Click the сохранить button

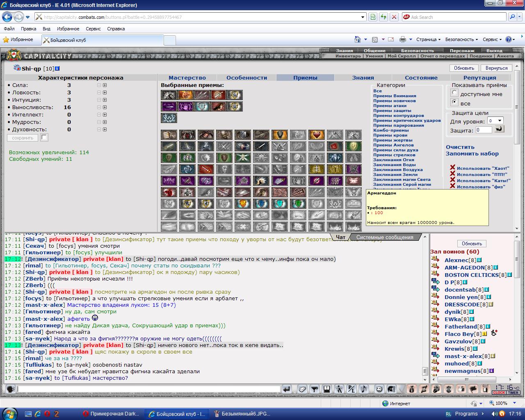tap(23, 138)
